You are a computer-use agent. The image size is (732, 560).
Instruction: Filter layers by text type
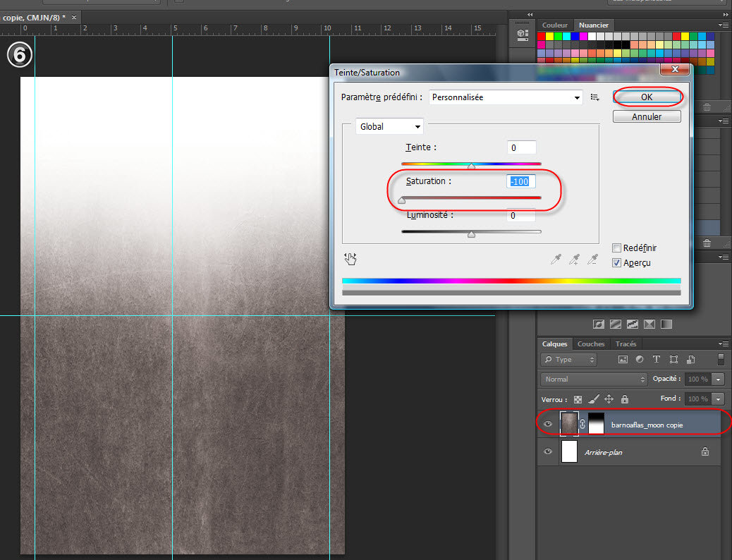(x=657, y=360)
